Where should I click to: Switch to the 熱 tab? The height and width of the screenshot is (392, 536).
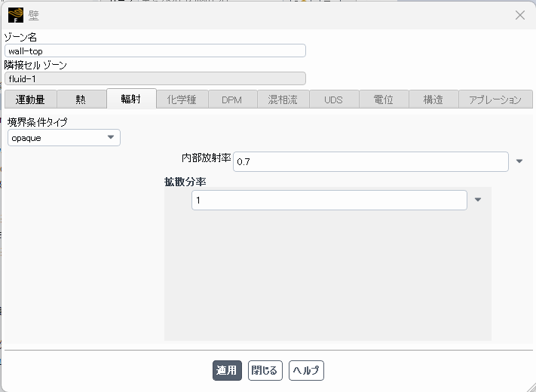point(81,100)
